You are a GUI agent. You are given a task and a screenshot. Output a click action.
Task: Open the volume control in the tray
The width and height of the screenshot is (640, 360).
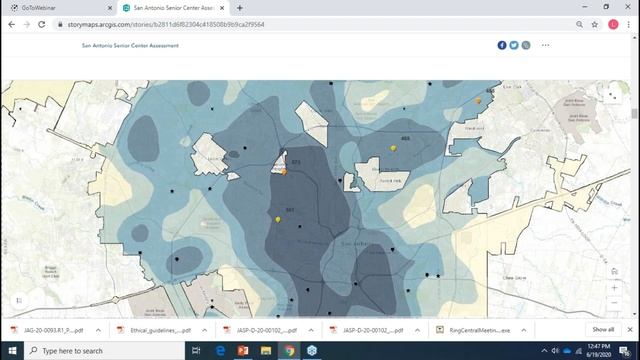pos(555,351)
